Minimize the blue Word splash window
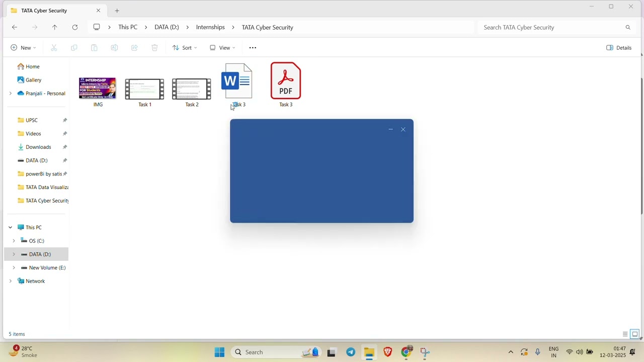The image size is (644, 362). click(390, 130)
